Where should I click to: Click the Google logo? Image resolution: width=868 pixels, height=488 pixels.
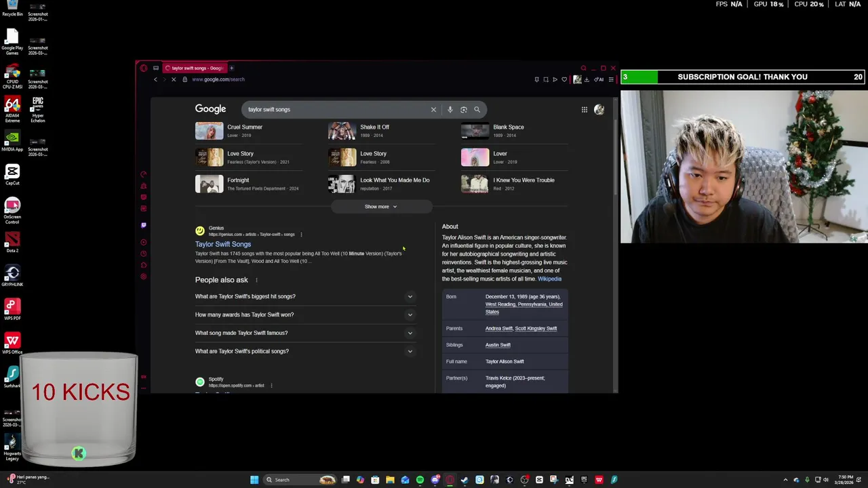pyautogui.click(x=210, y=109)
